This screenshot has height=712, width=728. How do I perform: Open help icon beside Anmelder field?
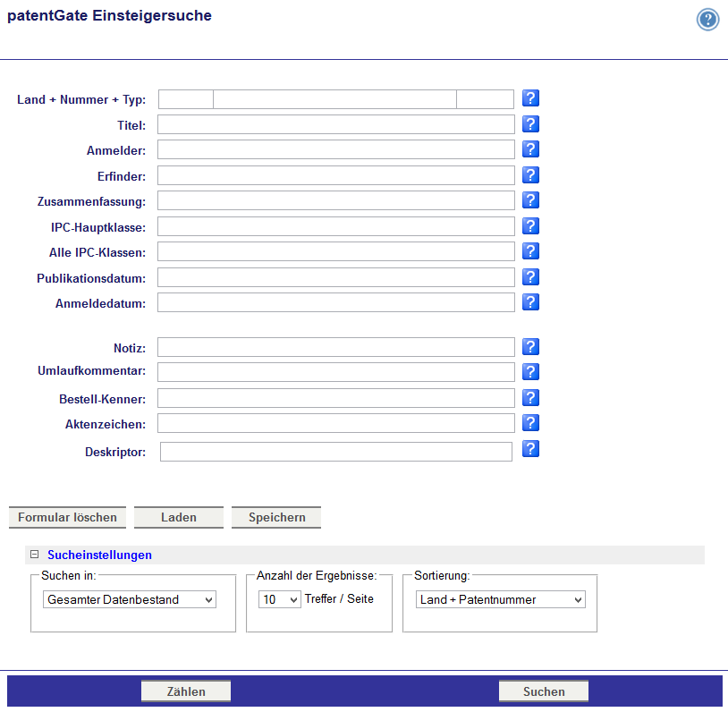pos(530,149)
